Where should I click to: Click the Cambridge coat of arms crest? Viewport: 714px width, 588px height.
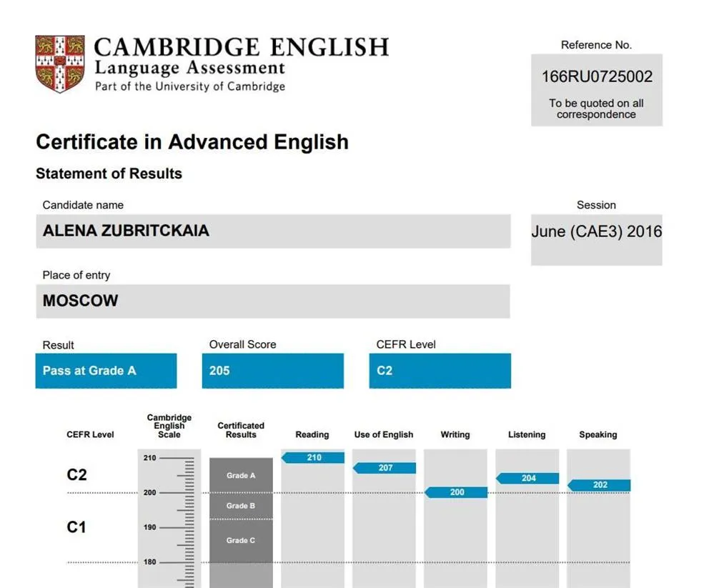click(x=60, y=64)
